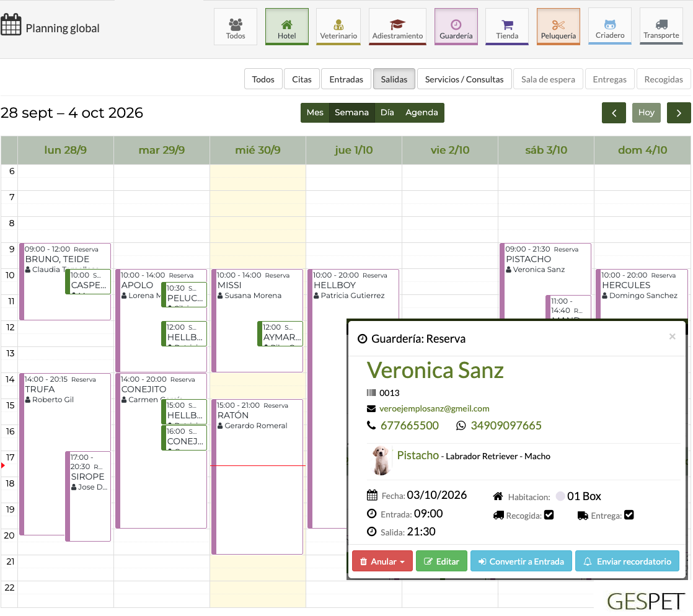The image size is (693, 616).
Task: Toggle the Recogida checkbox
Action: click(x=549, y=515)
